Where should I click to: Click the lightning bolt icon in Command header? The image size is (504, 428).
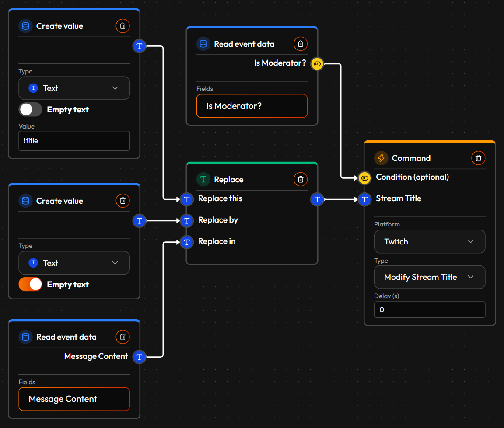pyautogui.click(x=381, y=158)
